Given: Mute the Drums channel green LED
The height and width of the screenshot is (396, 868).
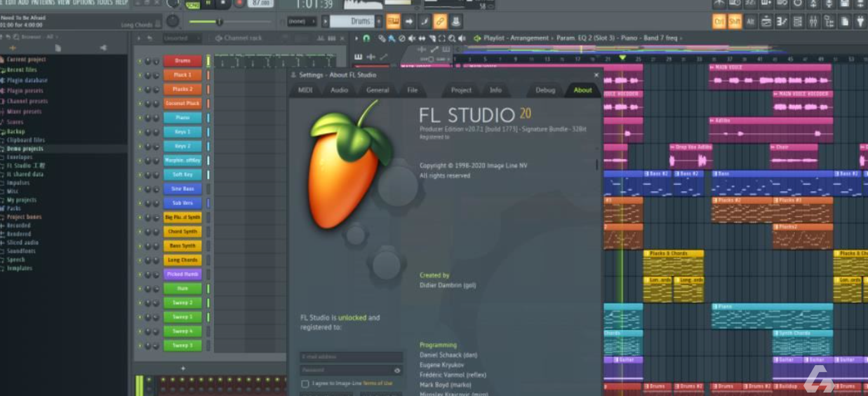Looking at the screenshot, I should [x=140, y=61].
